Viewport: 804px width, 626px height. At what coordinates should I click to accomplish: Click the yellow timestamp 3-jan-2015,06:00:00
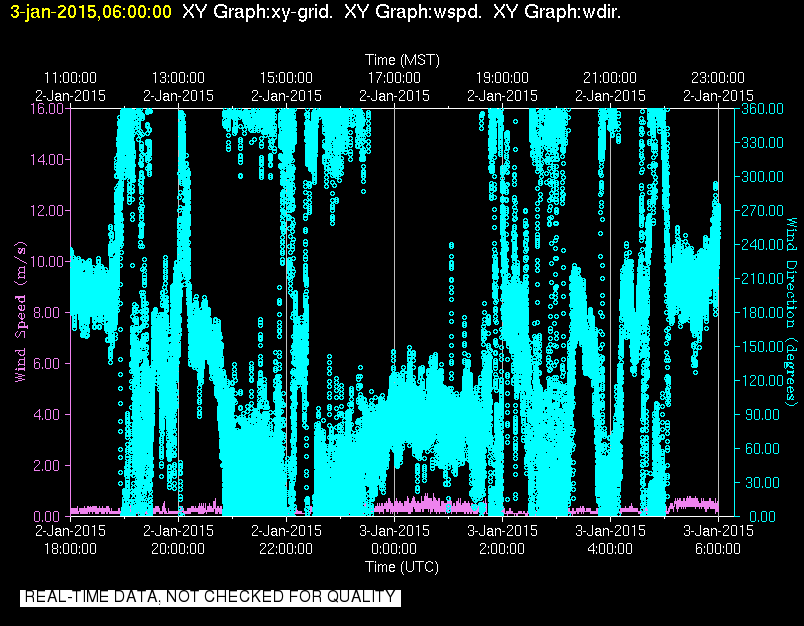click(x=91, y=12)
